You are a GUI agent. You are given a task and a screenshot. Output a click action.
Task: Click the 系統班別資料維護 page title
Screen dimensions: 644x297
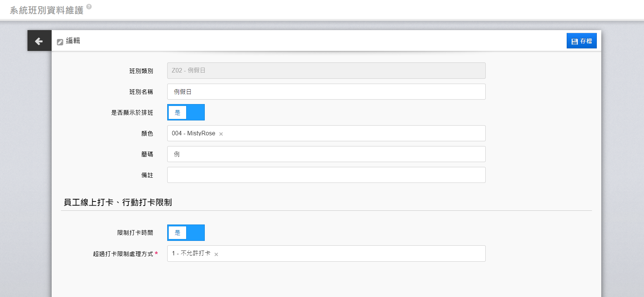click(47, 10)
